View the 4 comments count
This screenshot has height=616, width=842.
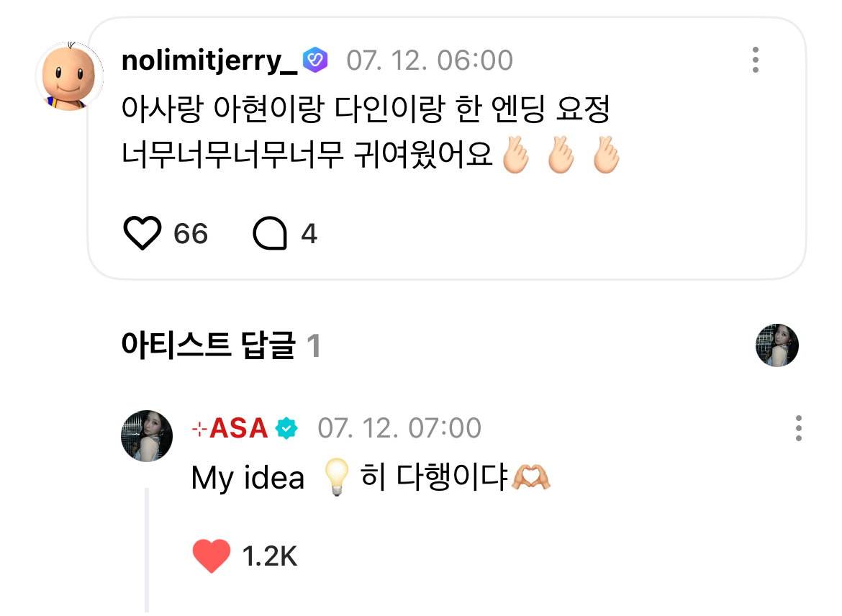coord(309,234)
